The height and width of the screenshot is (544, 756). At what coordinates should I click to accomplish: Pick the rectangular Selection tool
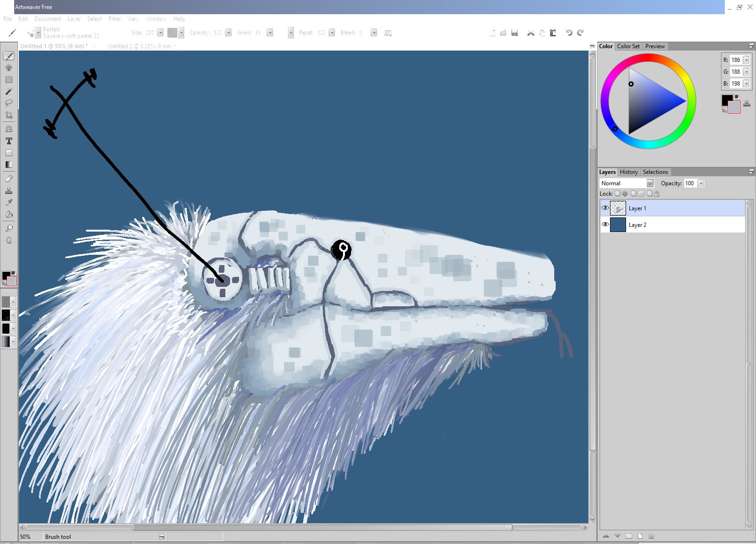click(x=9, y=79)
